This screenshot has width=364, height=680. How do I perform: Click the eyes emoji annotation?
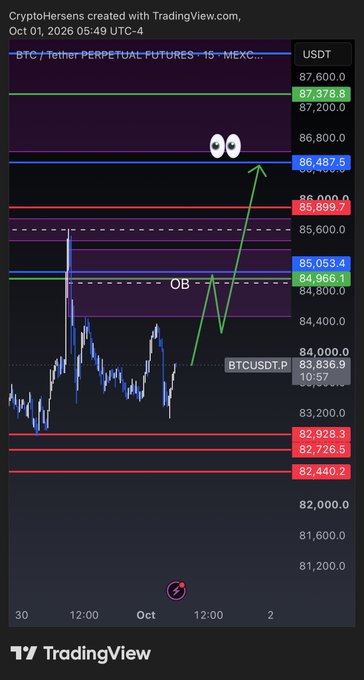[x=225, y=146]
